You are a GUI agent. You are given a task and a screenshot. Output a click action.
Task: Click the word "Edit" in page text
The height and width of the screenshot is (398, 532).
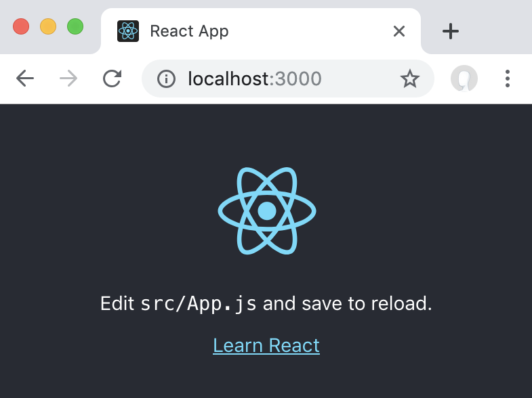coord(117,303)
